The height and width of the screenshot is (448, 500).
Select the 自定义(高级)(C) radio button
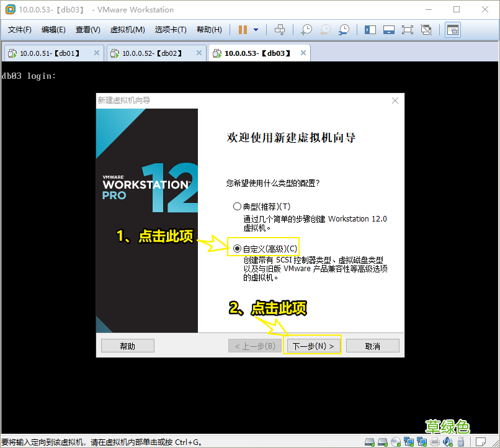[x=237, y=248]
